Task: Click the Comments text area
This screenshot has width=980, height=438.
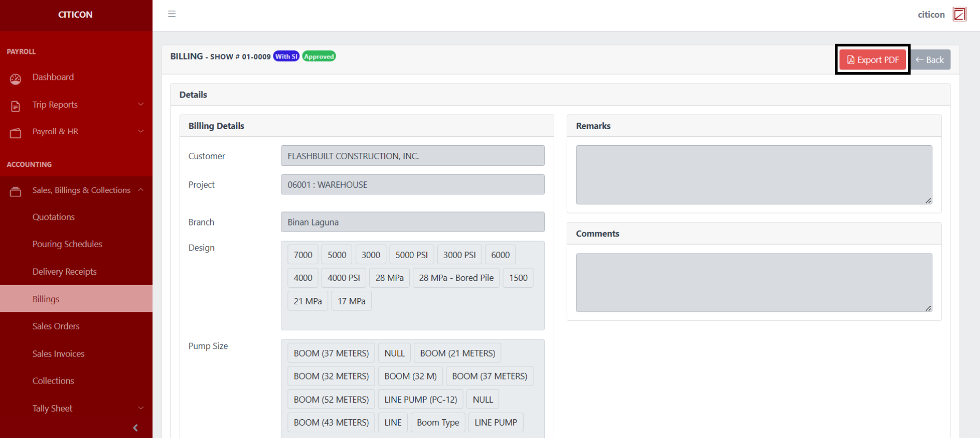Action: coord(754,282)
